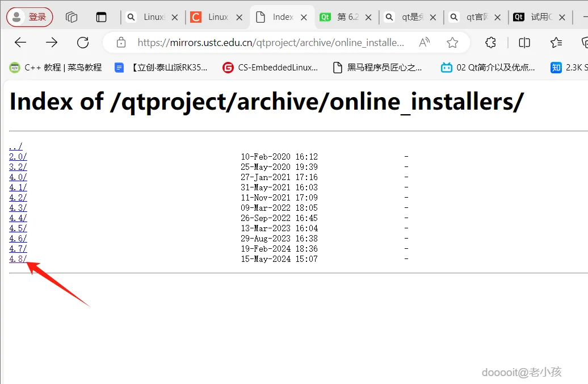Add this page to favorites
The width and height of the screenshot is (588, 384).
click(452, 43)
